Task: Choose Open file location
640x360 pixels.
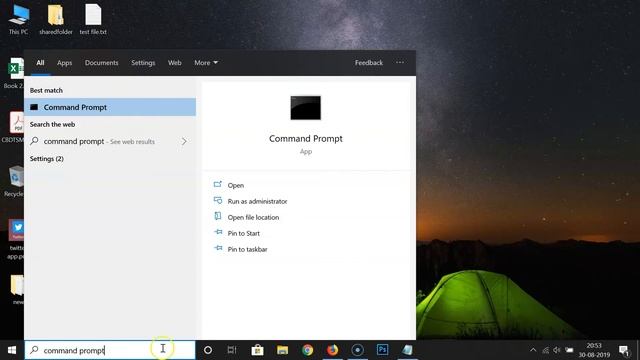Action: pos(253,217)
